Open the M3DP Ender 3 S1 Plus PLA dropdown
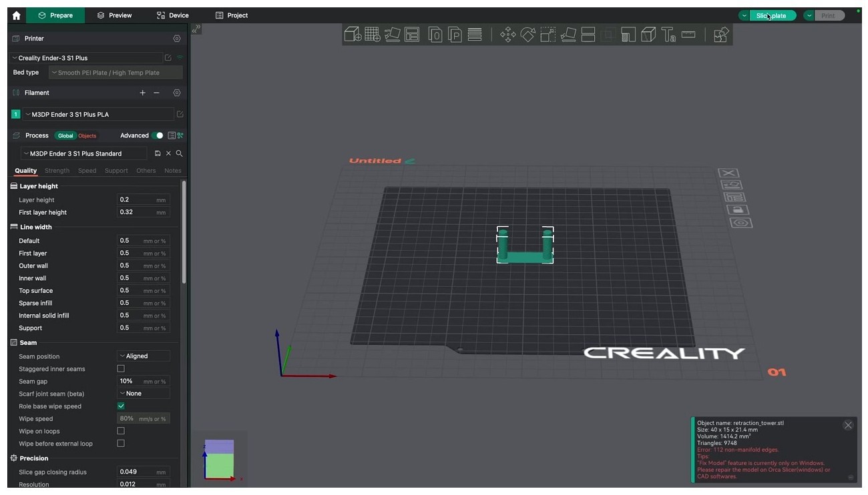 pyautogui.click(x=99, y=114)
